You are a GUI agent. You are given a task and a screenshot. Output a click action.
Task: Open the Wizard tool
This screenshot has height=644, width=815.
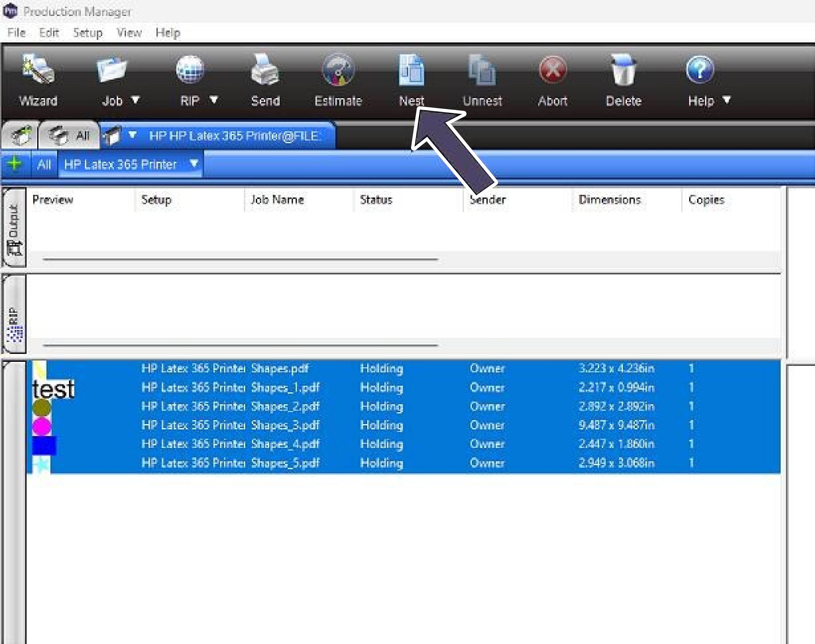pos(38,80)
